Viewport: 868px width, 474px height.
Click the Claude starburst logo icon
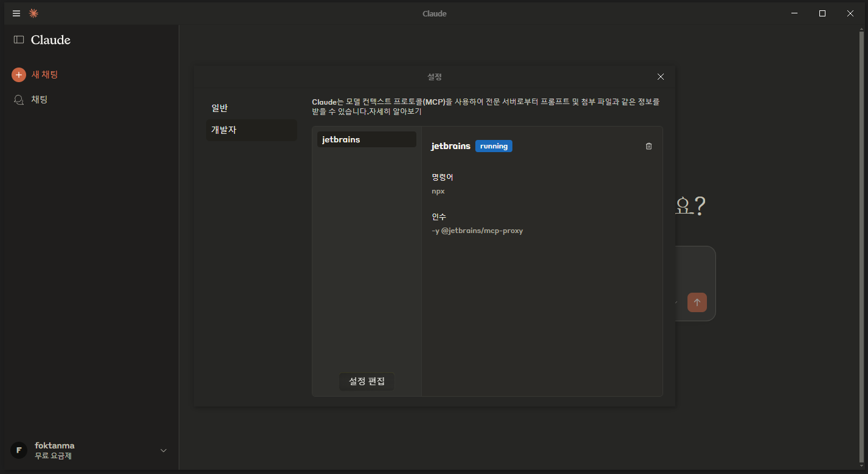(33, 13)
